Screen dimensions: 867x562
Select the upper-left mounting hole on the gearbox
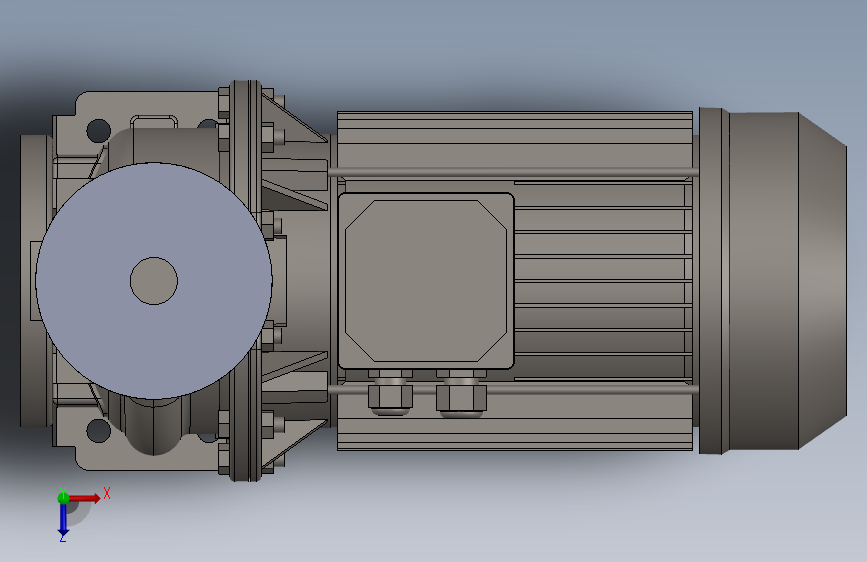click(98, 131)
